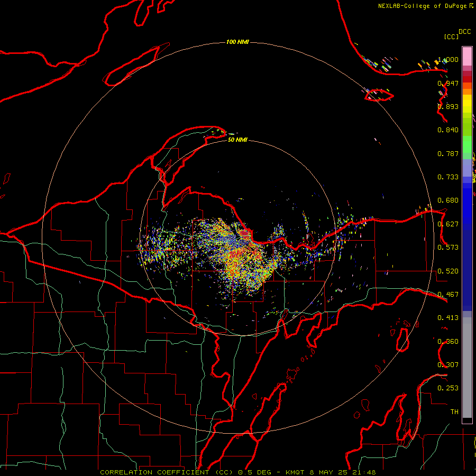This screenshot has width=476, height=476.
Task: Click the 0.253 scale value
Action: pos(448,388)
